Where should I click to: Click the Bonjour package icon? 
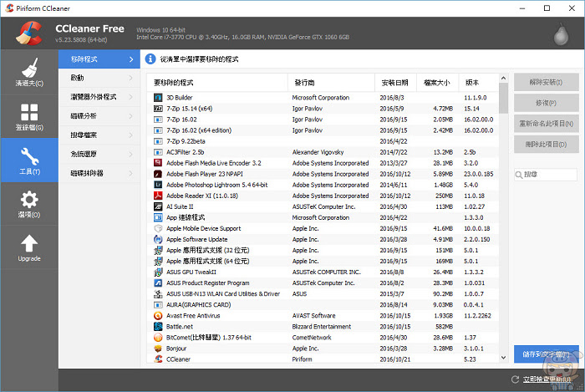click(x=158, y=349)
